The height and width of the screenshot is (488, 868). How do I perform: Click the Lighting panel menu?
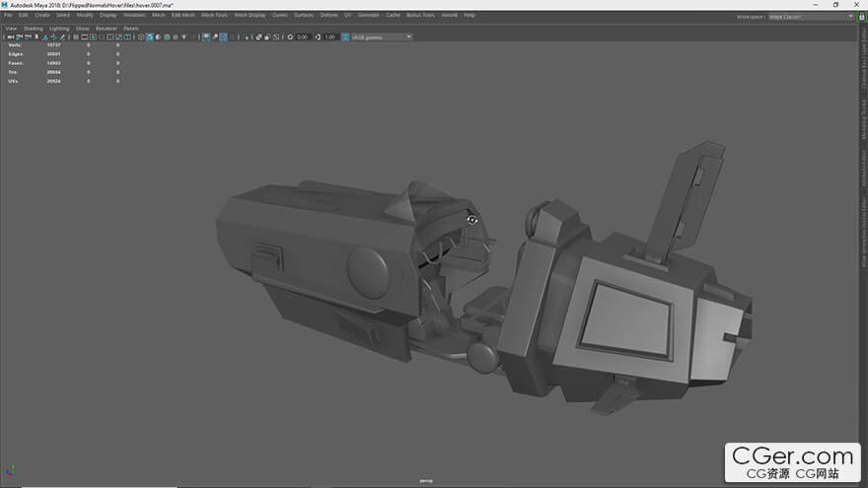tap(59, 28)
